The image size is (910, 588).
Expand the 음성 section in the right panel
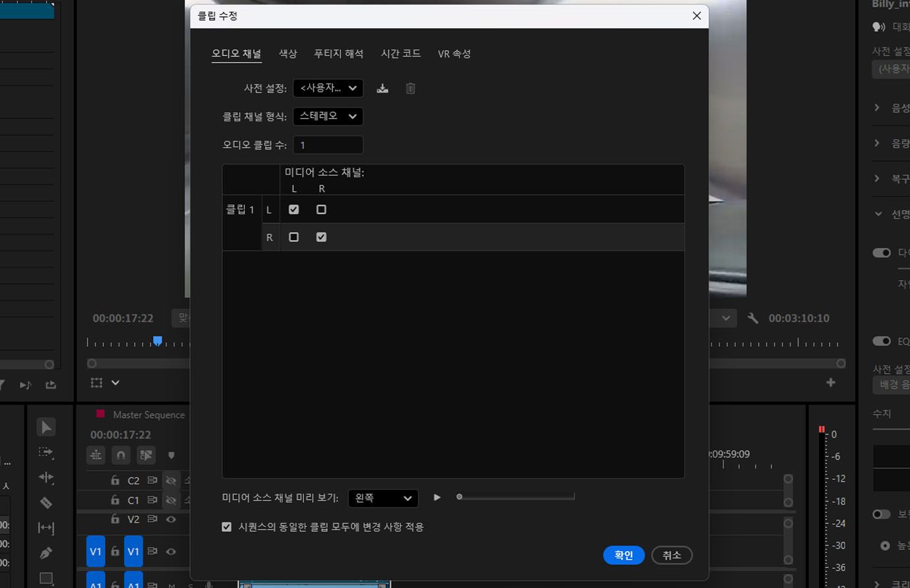tap(877, 107)
